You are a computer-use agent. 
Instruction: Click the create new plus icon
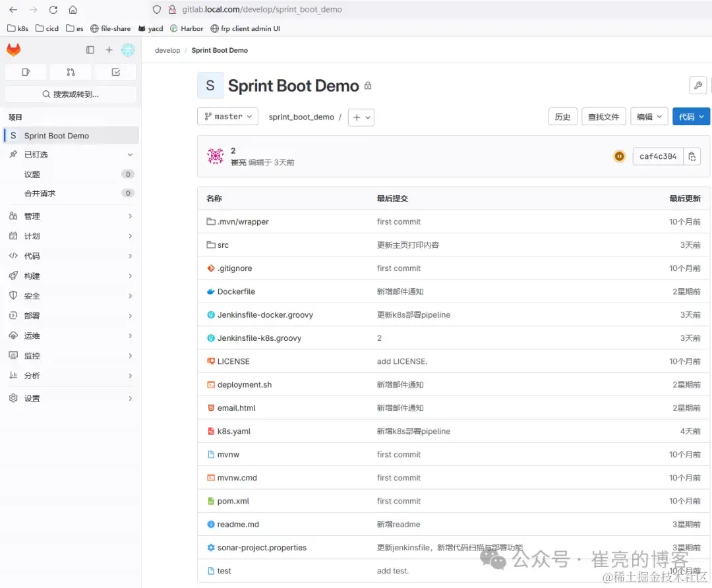click(109, 49)
